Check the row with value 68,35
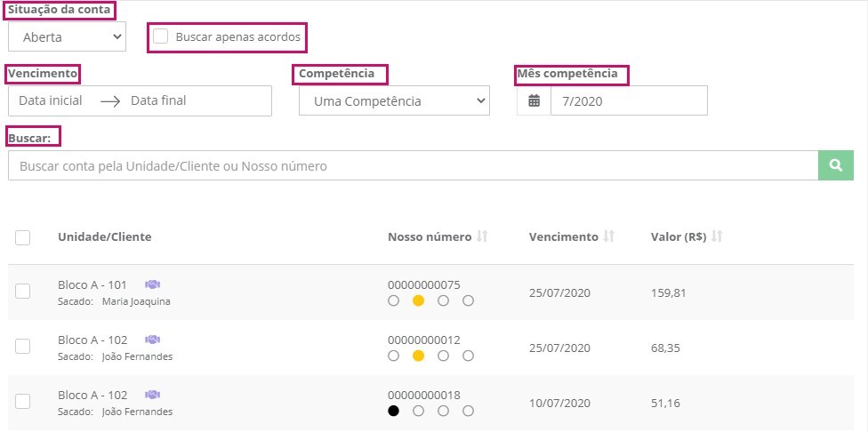 pyautogui.click(x=23, y=347)
